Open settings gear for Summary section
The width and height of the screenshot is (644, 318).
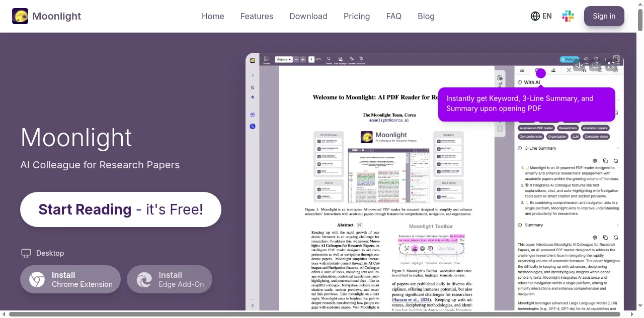pyautogui.click(x=595, y=237)
